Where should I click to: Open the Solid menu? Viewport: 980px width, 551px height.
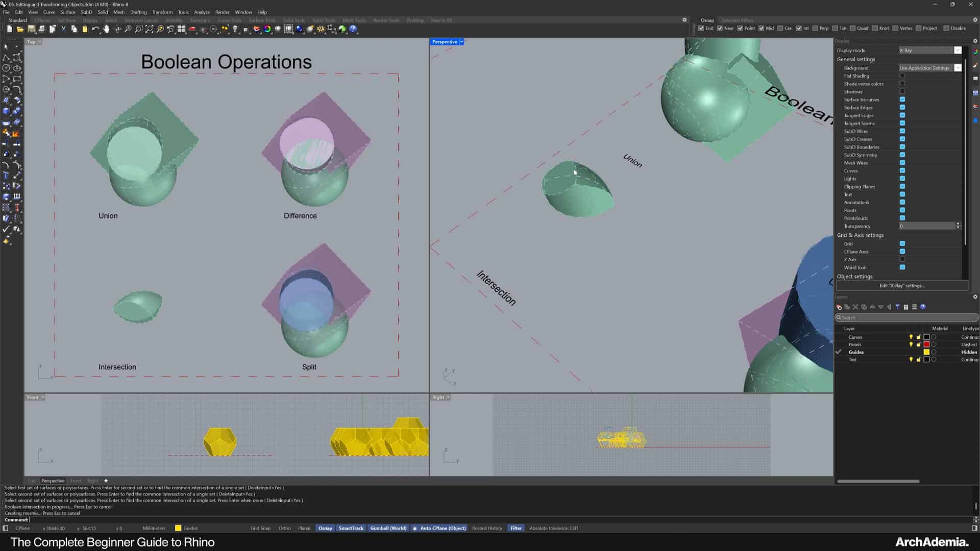tap(103, 12)
